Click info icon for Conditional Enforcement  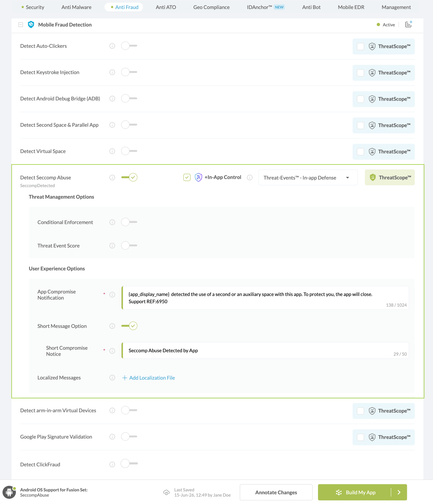pyautogui.click(x=112, y=222)
